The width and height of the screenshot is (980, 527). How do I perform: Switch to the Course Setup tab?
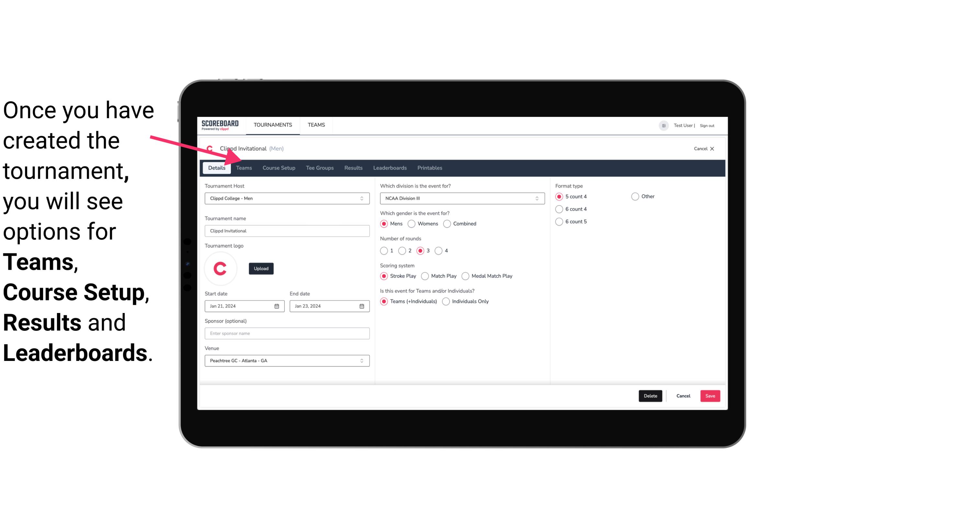[279, 167]
